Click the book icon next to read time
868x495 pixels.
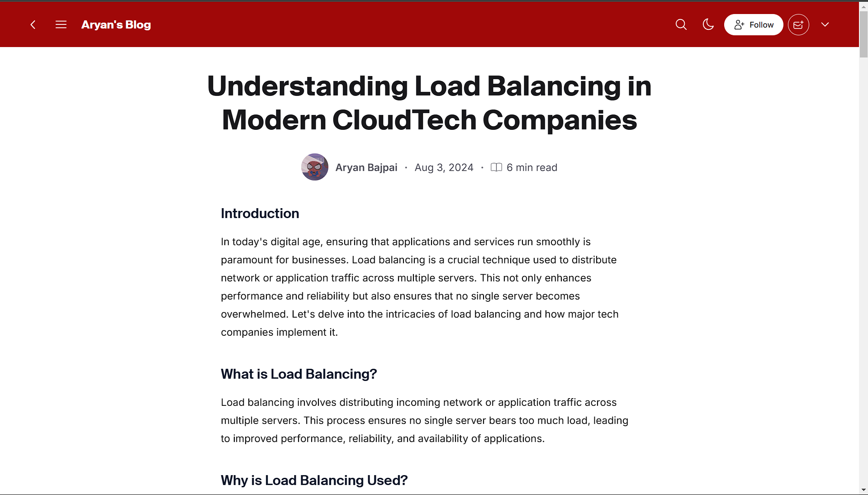point(496,167)
